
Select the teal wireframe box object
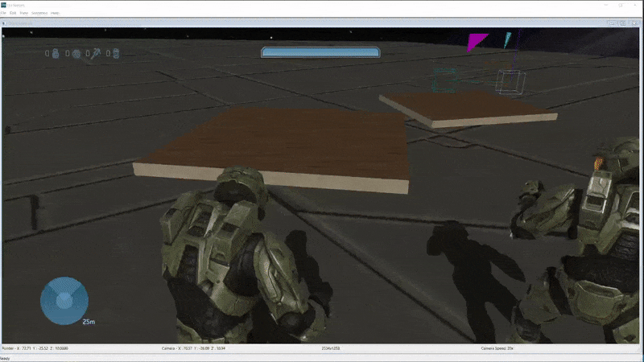coord(445,80)
